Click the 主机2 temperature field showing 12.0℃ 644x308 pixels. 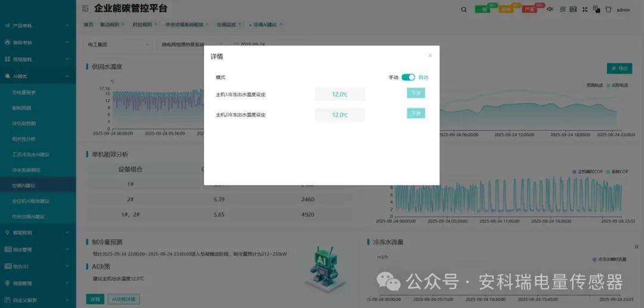coord(340,115)
